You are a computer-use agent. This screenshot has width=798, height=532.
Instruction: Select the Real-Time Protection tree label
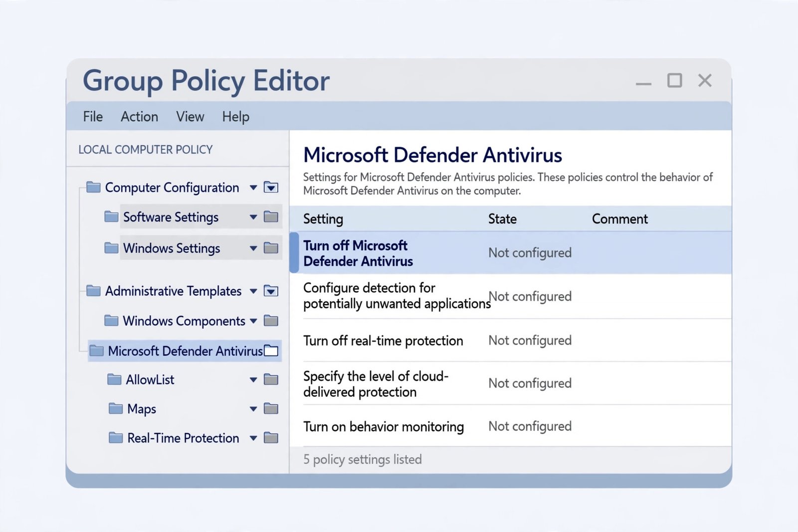click(x=183, y=438)
